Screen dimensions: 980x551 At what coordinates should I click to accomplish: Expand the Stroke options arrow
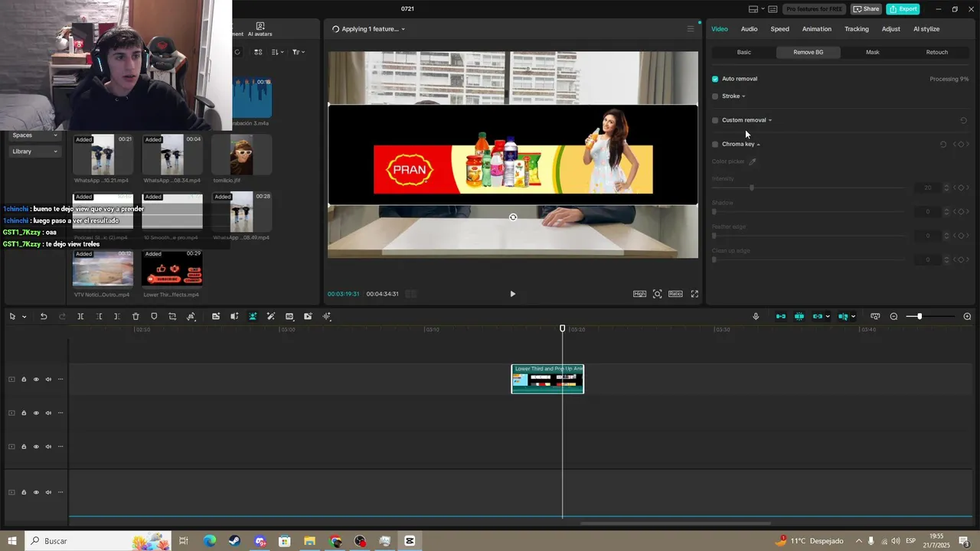tap(743, 96)
